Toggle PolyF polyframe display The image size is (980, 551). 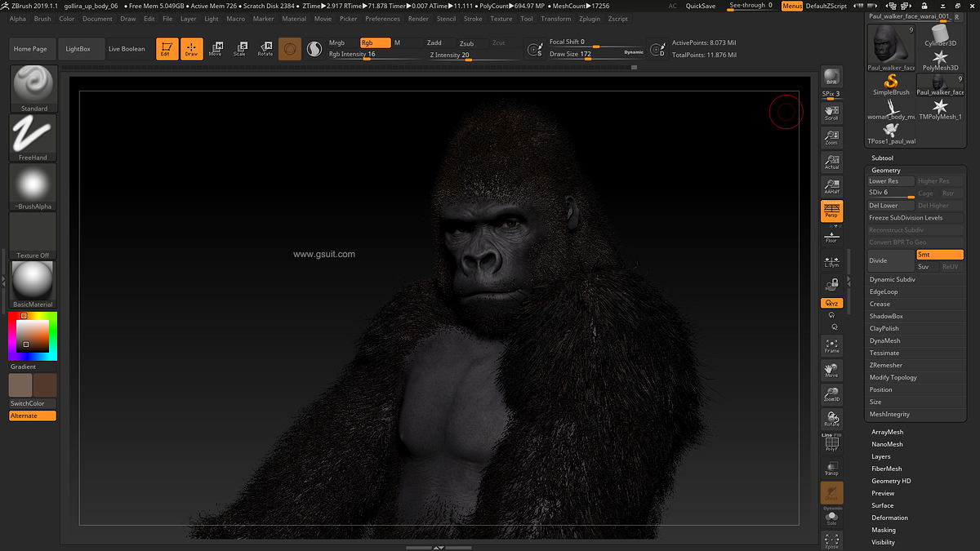[831, 443]
